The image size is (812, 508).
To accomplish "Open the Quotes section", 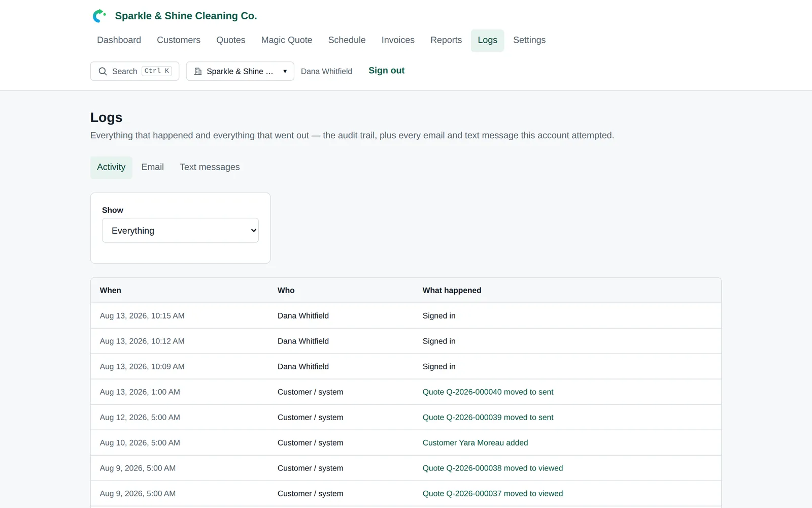I will coord(231,40).
